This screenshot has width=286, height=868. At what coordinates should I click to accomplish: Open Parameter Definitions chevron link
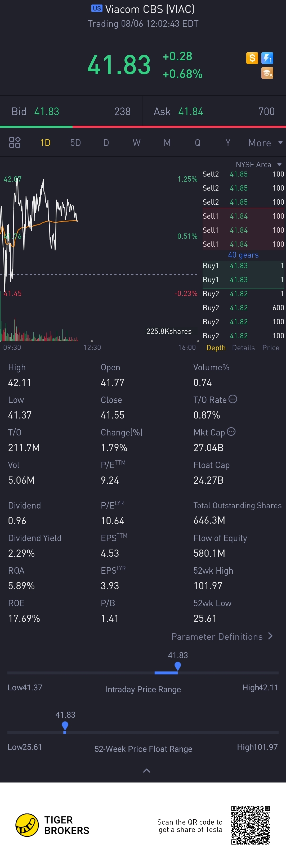(x=222, y=637)
